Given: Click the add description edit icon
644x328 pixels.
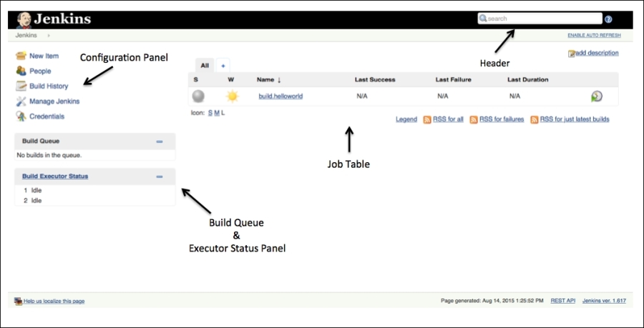Looking at the screenshot, I should click(571, 54).
